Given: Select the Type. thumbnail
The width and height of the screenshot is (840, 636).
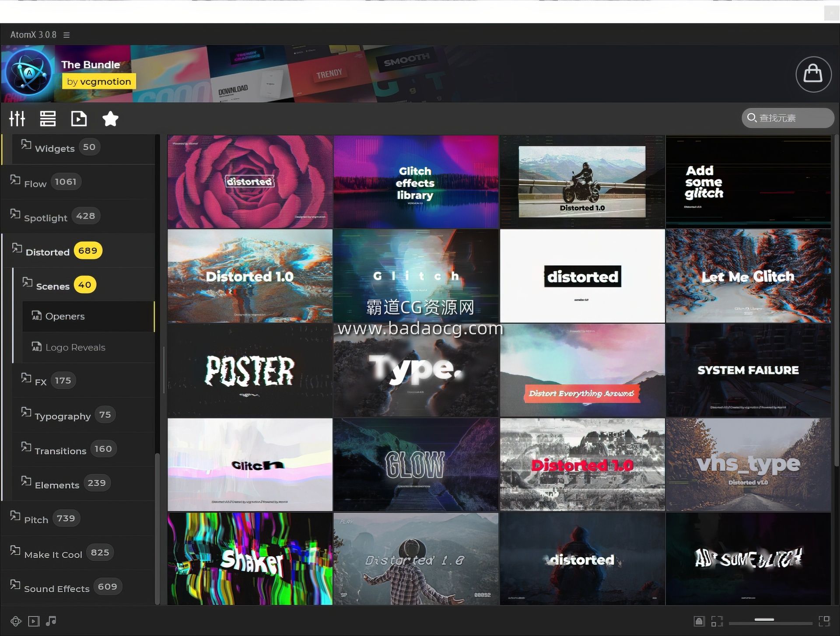Looking at the screenshot, I should pos(416,370).
